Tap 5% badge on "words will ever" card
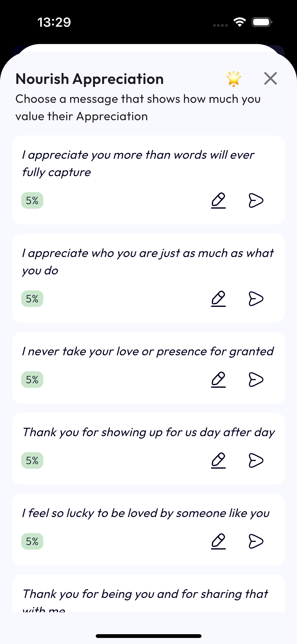This screenshot has height=644, width=297. (32, 201)
